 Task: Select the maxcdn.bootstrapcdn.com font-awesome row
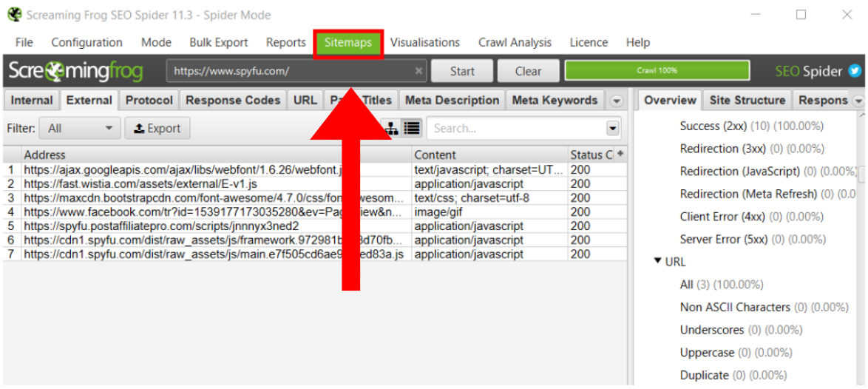click(x=315, y=198)
